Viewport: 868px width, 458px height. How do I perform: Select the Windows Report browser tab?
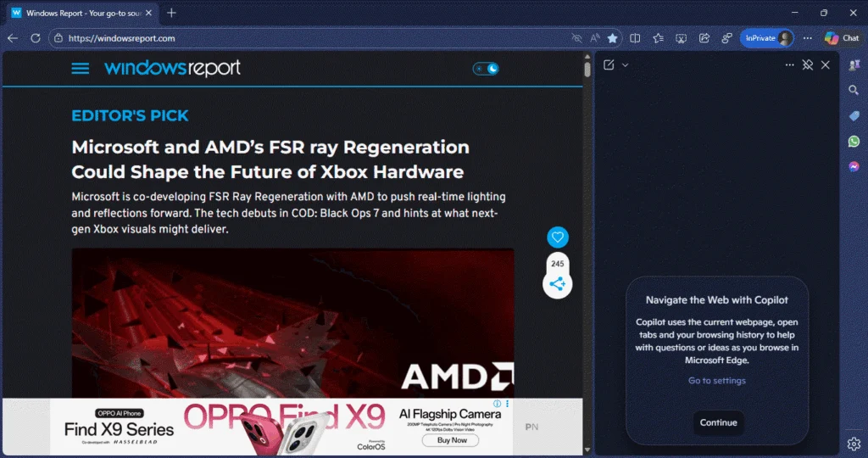point(82,14)
